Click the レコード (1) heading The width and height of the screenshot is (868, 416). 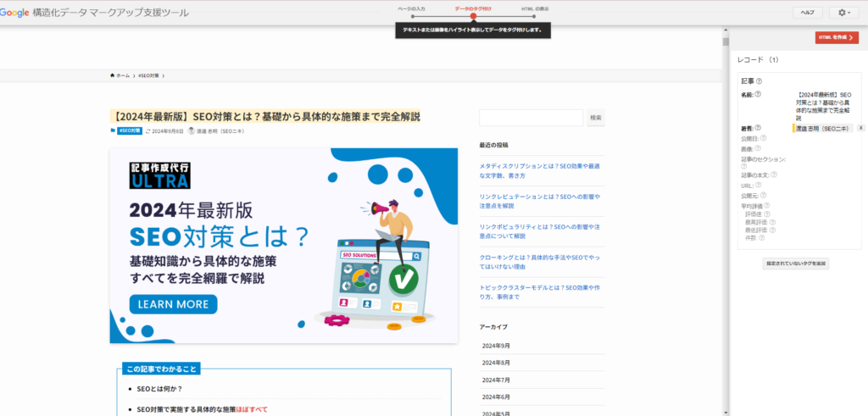point(758,59)
